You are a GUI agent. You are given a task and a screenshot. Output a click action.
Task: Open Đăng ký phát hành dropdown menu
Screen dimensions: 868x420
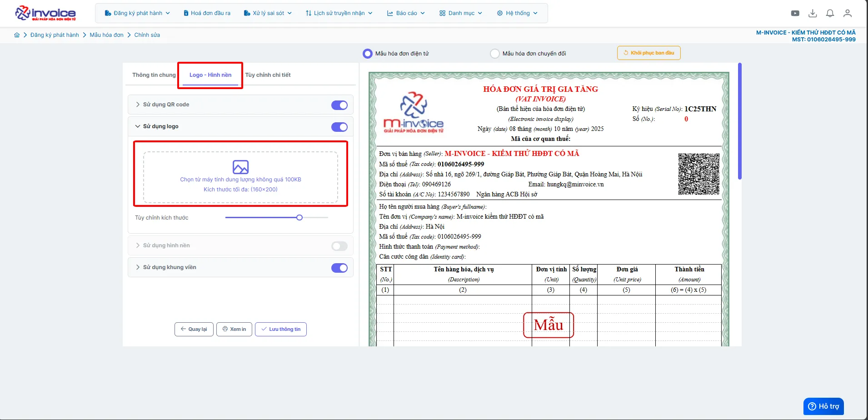click(137, 13)
